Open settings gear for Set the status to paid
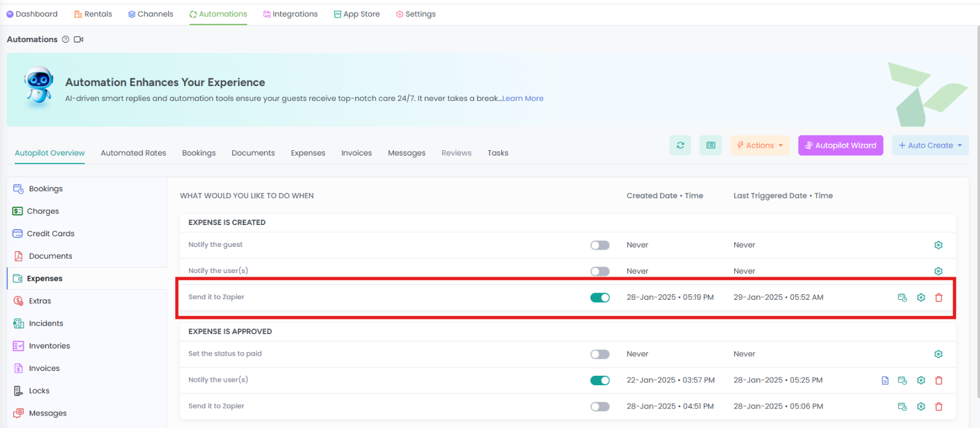The width and height of the screenshot is (980, 428). (x=938, y=354)
